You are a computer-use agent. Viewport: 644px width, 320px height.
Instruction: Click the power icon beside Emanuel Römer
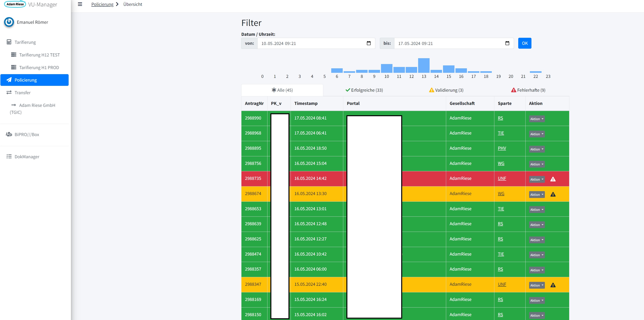[9, 22]
